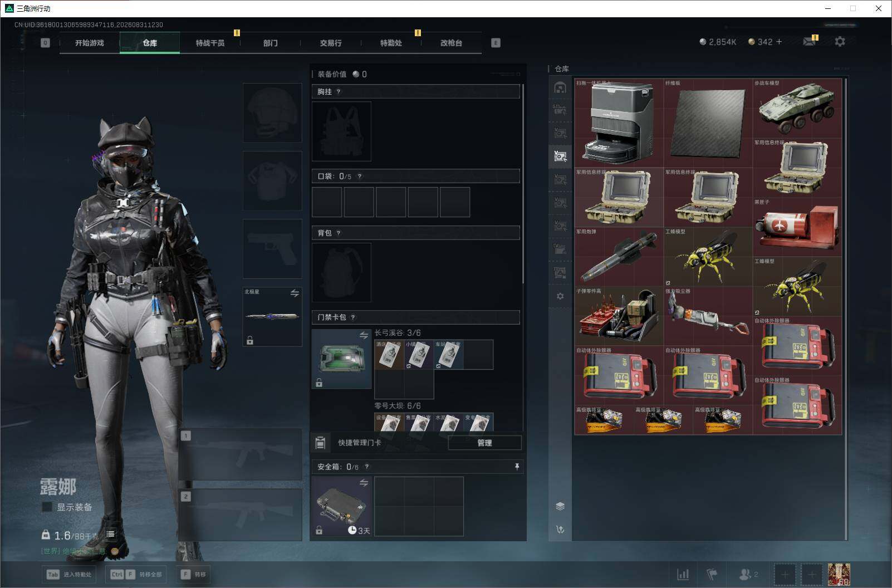Switch to the 交易行 tab

coord(331,43)
